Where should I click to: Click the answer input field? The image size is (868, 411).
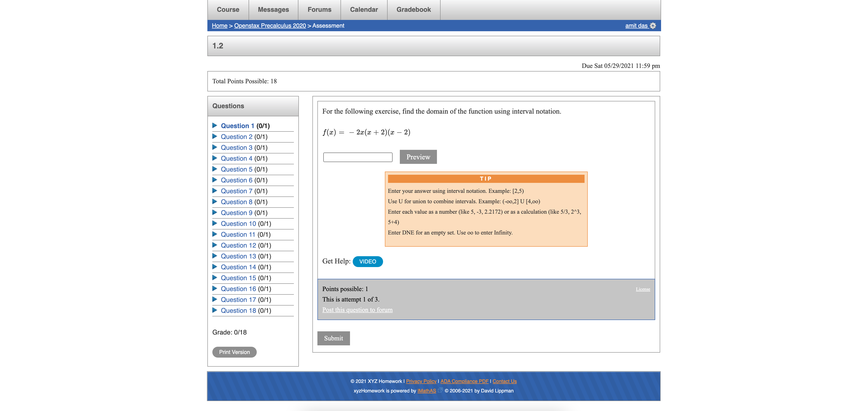click(357, 157)
